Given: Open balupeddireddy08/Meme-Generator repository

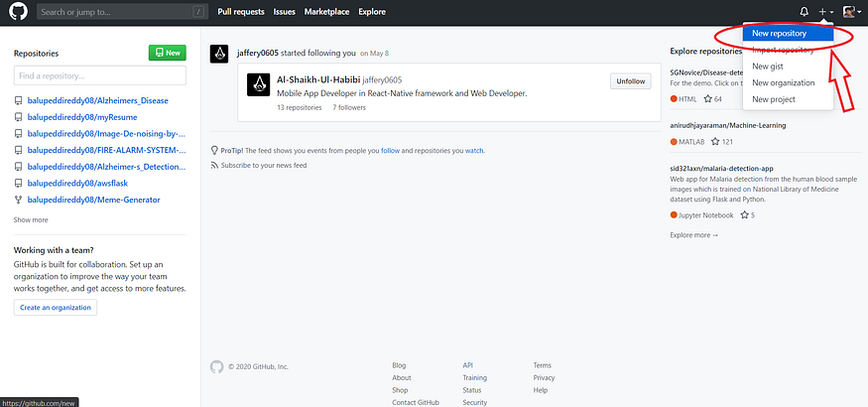Looking at the screenshot, I should pos(94,200).
